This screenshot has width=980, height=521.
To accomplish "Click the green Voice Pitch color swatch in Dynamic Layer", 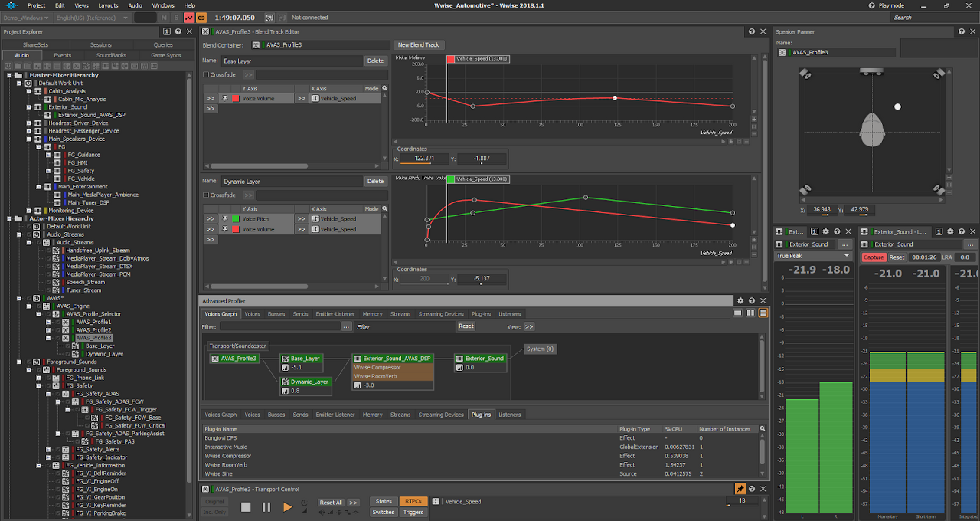I will coord(236,218).
